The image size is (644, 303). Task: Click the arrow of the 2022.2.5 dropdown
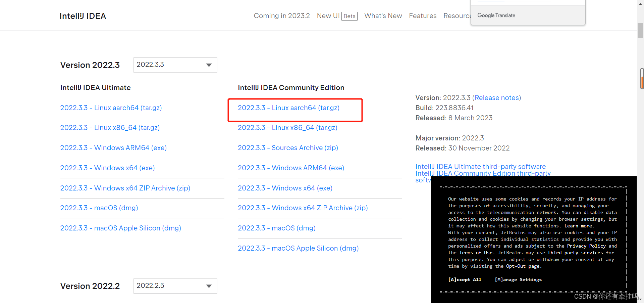[x=209, y=286]
